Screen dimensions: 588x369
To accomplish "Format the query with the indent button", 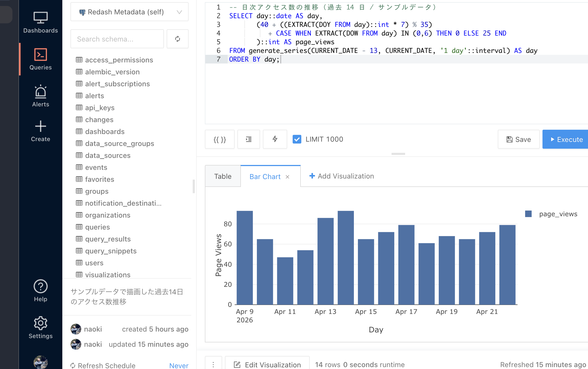I will (249, 139).
